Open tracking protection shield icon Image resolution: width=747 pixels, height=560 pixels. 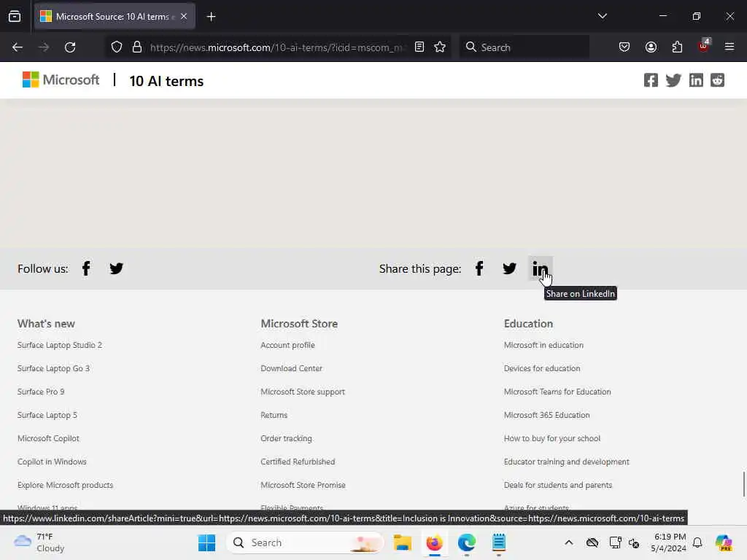point(117,47)
